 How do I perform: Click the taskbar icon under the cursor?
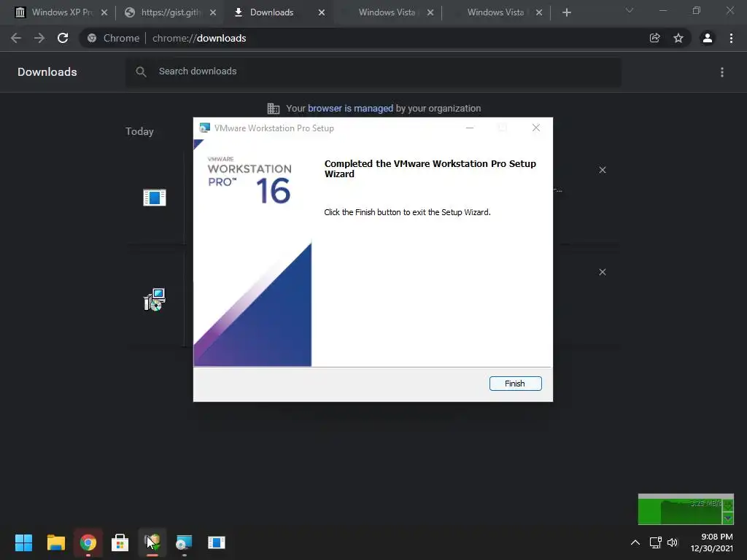pyautogui.click(x=152, y=542)
